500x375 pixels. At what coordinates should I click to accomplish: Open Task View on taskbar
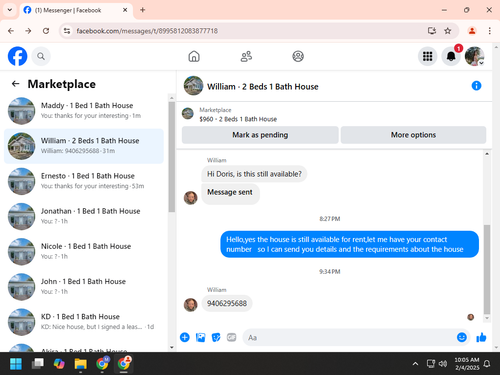click(38, 363)
